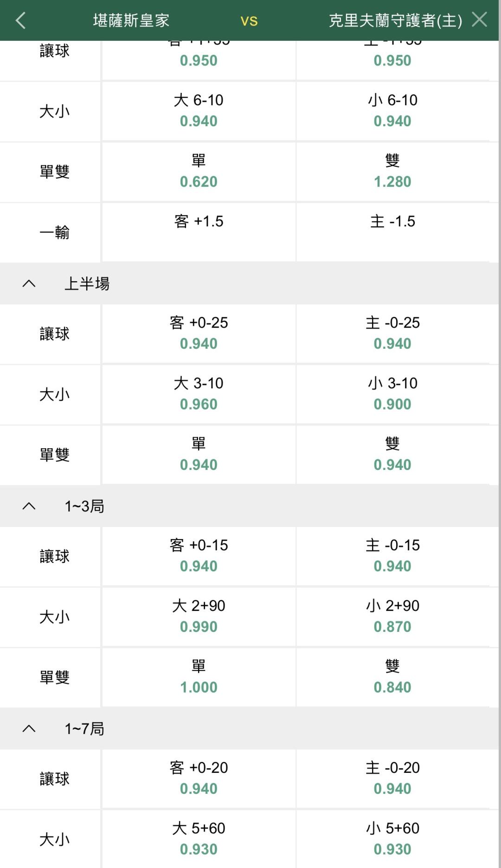Collapse the 1~3局 section

(29, 506)
